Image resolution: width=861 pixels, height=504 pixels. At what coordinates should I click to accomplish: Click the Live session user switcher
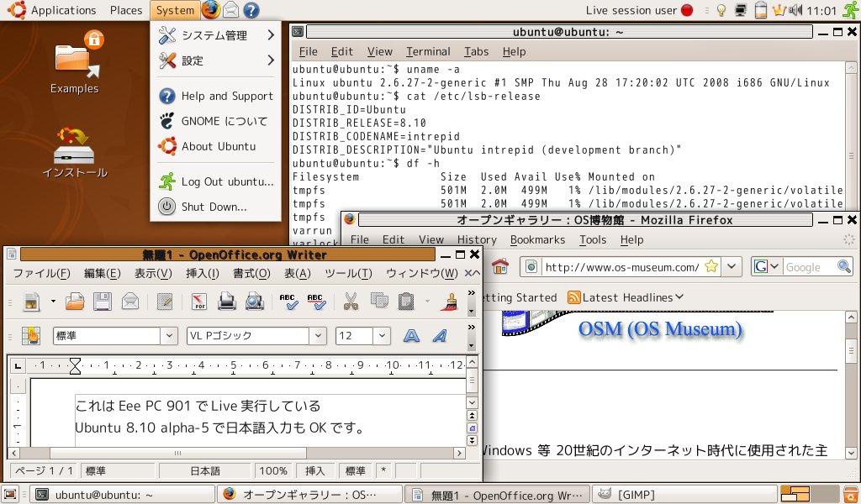639,10
